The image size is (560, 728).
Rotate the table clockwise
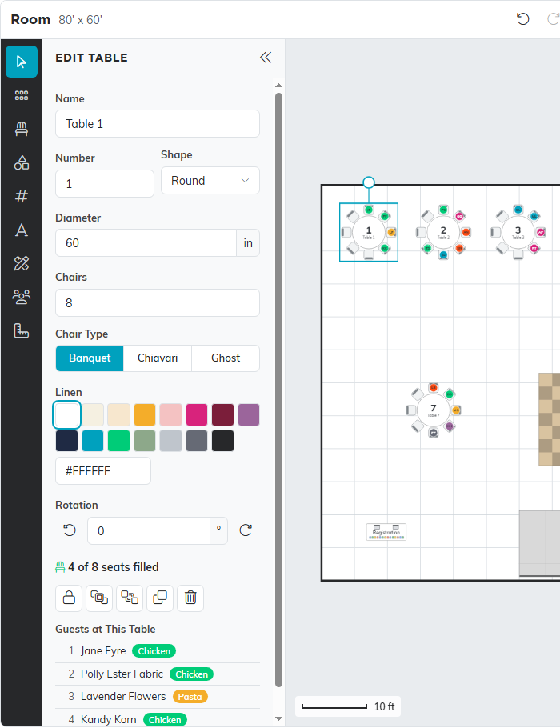click(x=246, y=530)
